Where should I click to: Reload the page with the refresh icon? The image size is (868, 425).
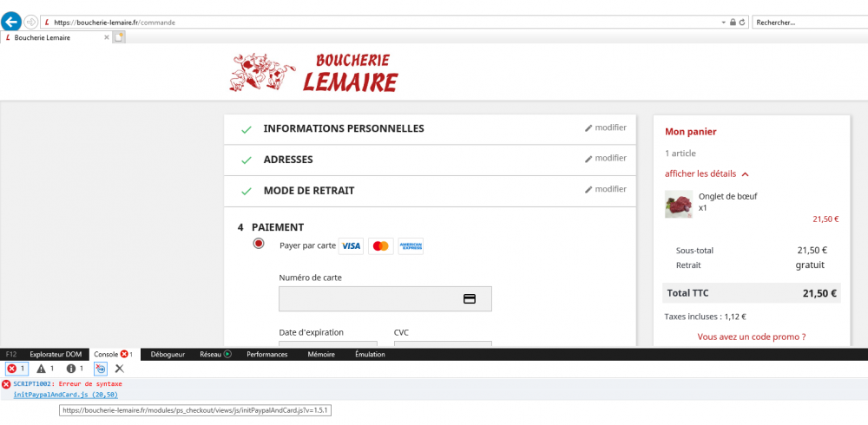click(x=742, y=23)
